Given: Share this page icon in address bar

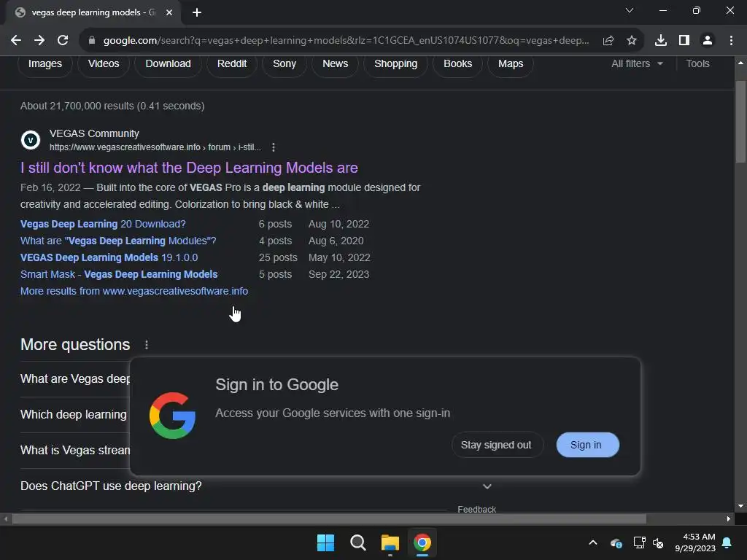Looking at the screenshot, I should (608, 41).
